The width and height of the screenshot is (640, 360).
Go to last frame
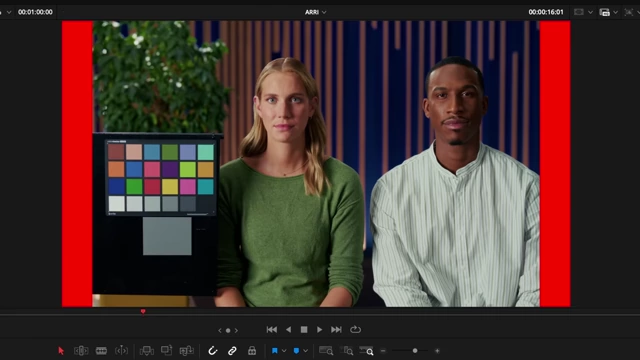(336, 329)
